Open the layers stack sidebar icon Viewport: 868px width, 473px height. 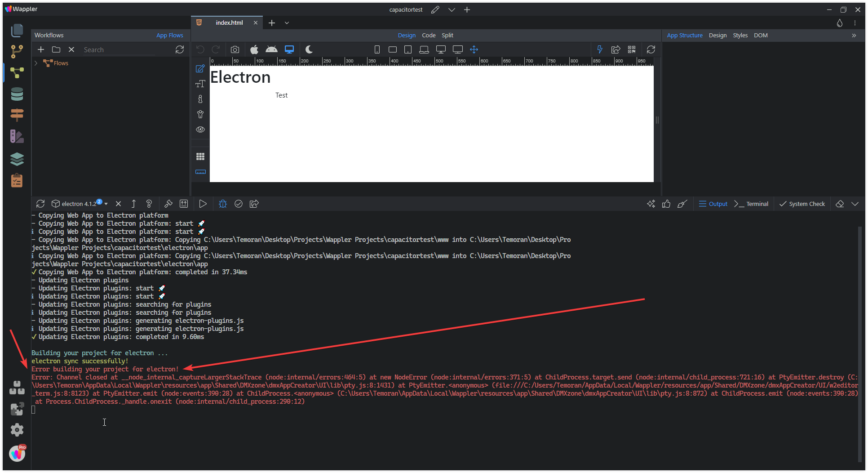[17, 159]
